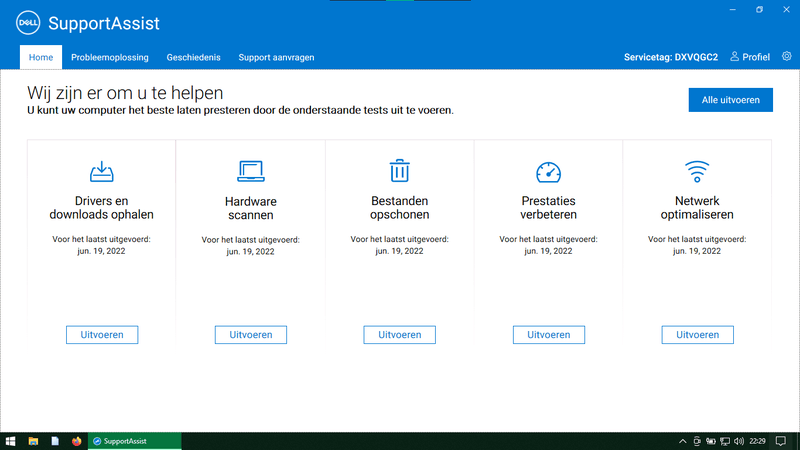
Task: Open the volume speaker tray icon
Action: (739, 441)
